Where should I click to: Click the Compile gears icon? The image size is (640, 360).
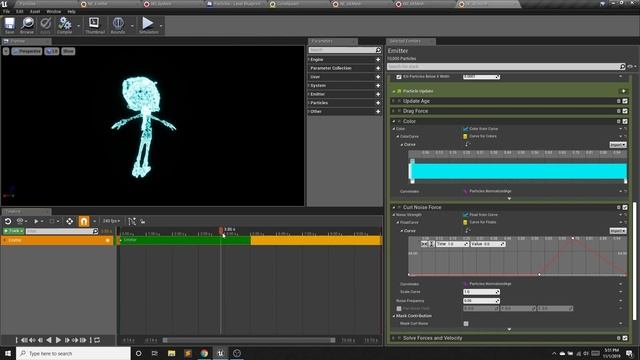(x=64, y=25)
